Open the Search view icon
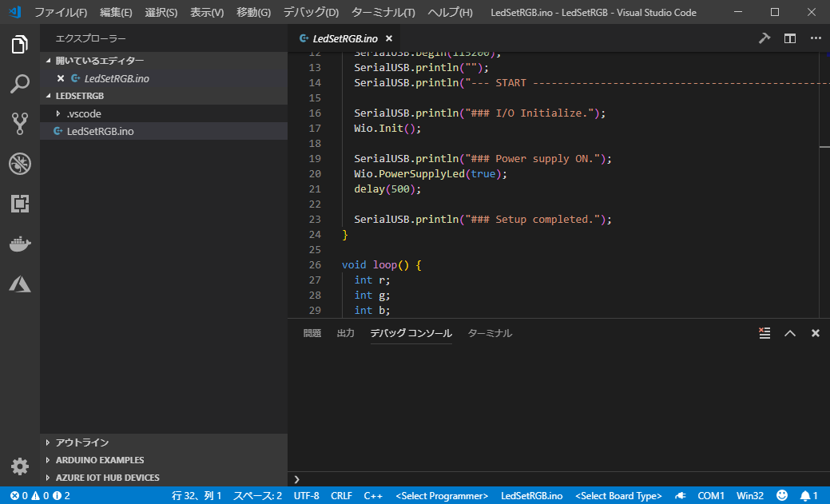This screenshot has width=830, height=504. pos(20,84)
